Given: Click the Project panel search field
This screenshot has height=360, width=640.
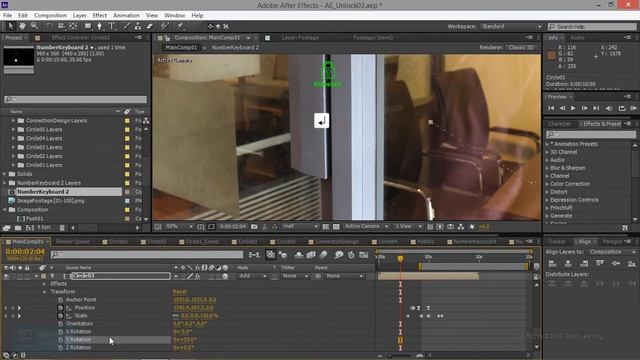Looking at the screenshot, I should click(x=76, y=99).
